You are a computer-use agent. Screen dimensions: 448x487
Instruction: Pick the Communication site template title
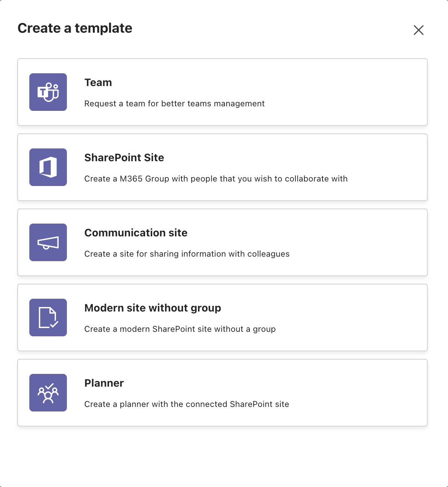tap(136, 233)
